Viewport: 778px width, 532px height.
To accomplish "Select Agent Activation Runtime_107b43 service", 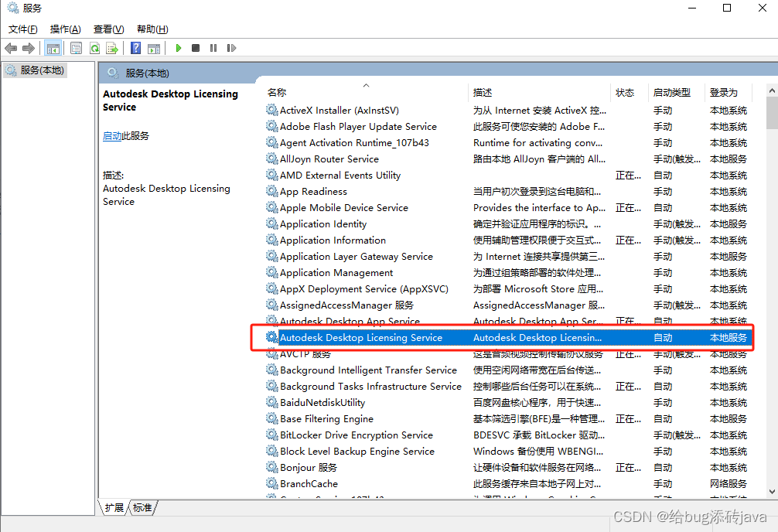I will 509,143.
